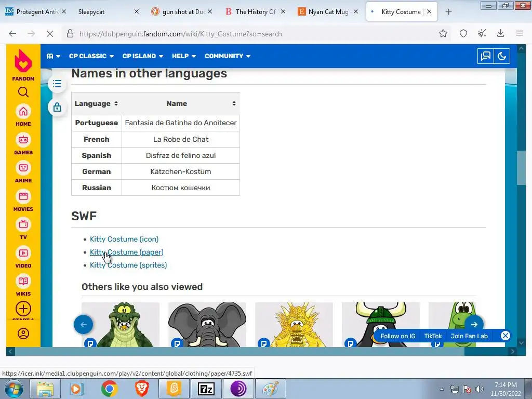Open Kitty Costume (icon) link
Screen dimensions: 532x399
[124, 239]
